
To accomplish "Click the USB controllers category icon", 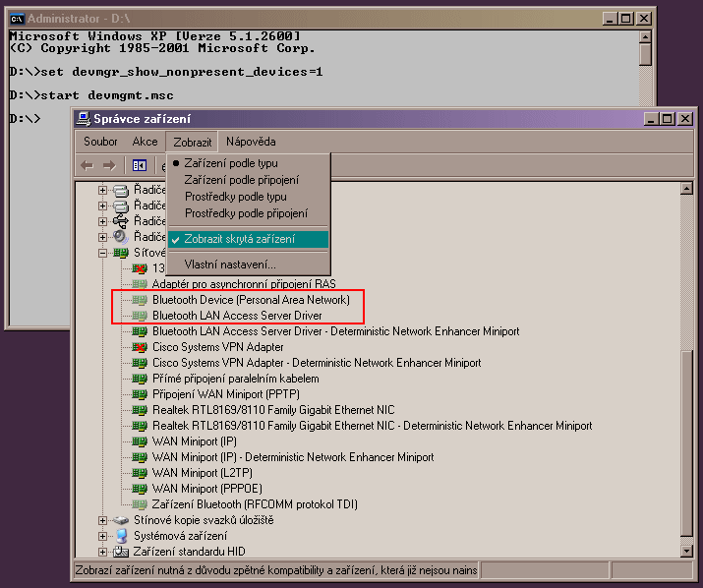I will point(121,221).
